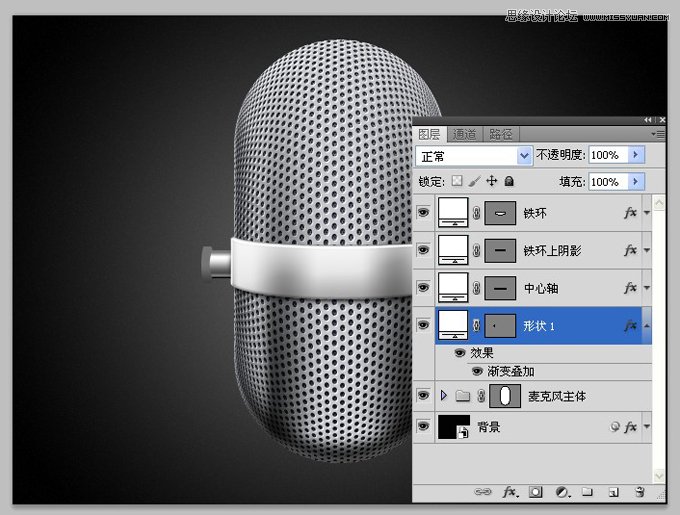The height and width of the screenshot is (515, 680).
Task: Open add layer style fx button at bottom
Action: [x=510, y=492]
